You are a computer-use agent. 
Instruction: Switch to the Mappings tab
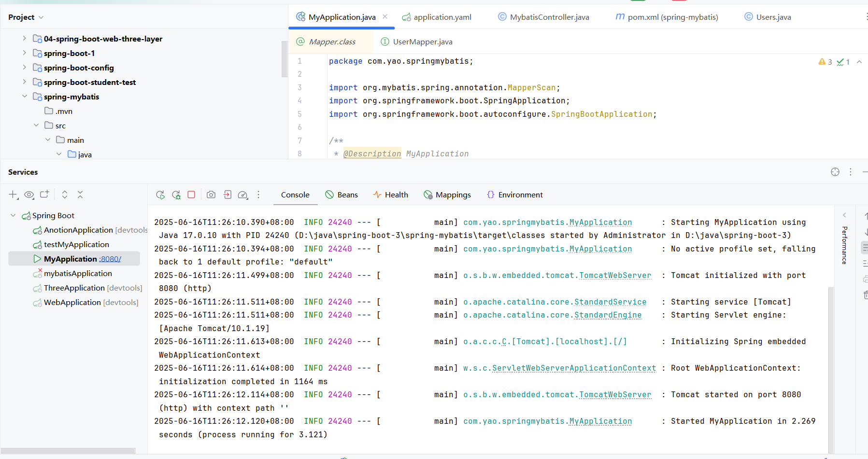coord(447,195)
